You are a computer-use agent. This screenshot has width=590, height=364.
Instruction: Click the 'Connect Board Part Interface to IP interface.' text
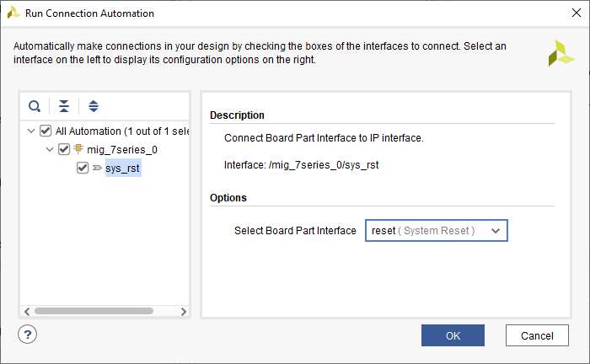tap(324, 138)
